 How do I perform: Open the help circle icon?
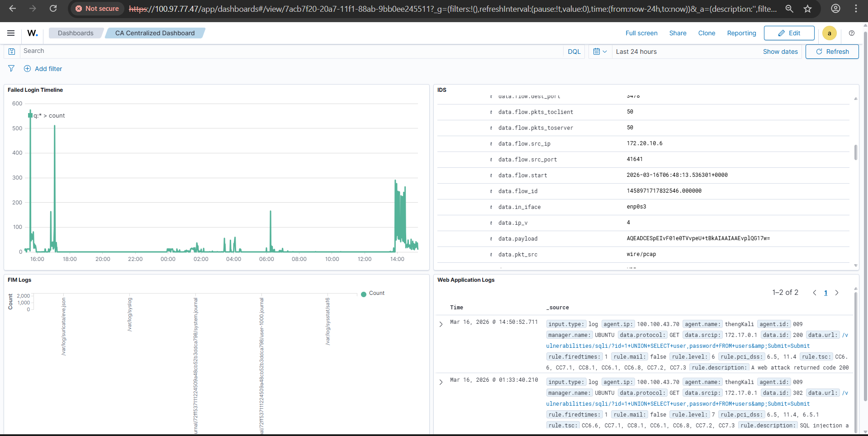(x=852, y=33)
